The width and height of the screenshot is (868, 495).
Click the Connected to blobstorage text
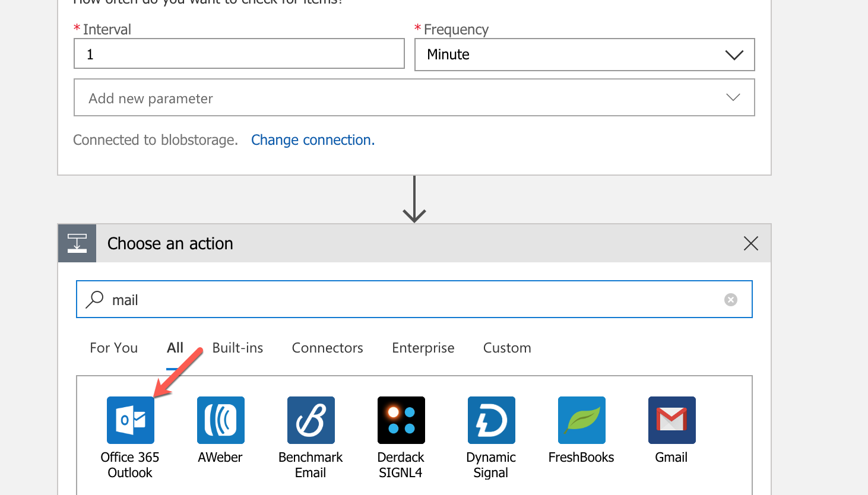pyautogui.click(x=156, y=140)
